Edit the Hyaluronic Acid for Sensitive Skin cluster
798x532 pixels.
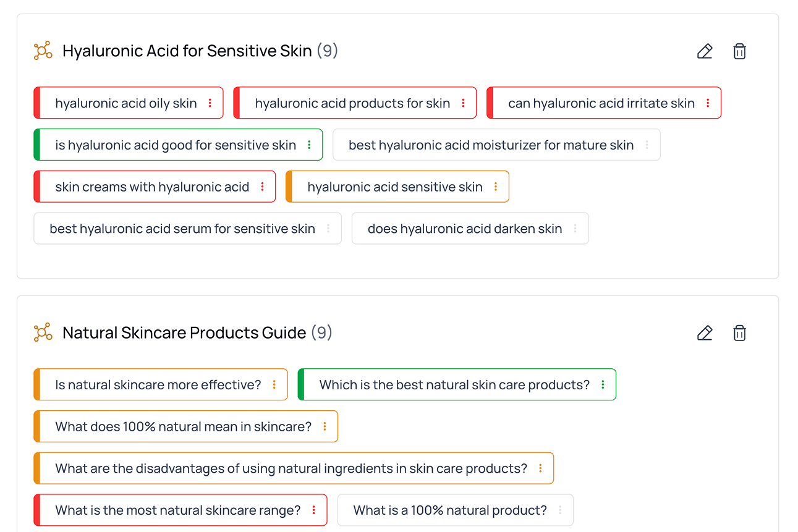click(705, 51)
